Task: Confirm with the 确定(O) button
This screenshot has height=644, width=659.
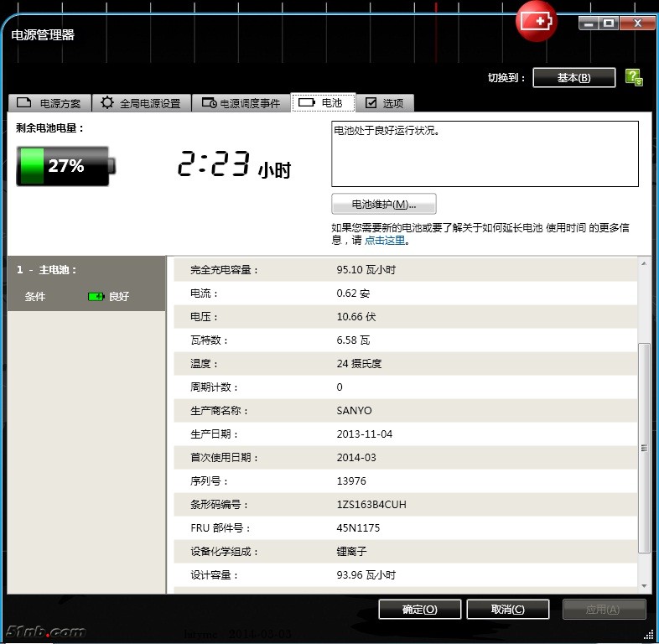Action: [420, 609]
